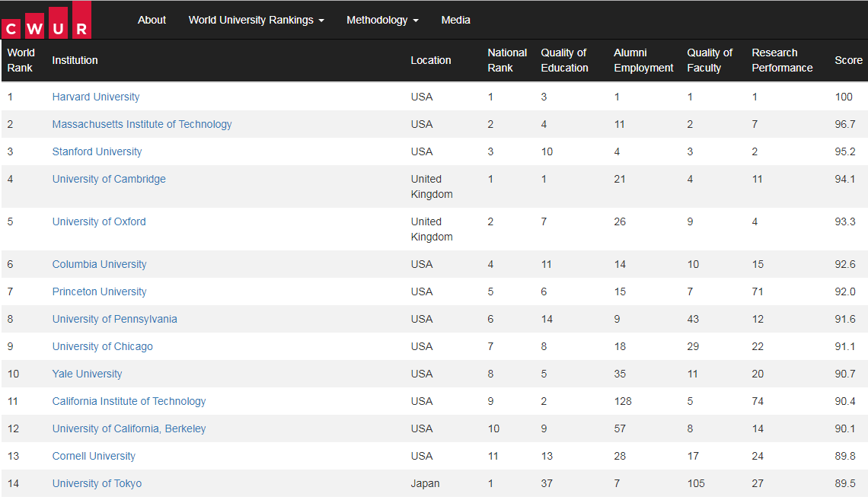Viewport: 868px width, 500px height.
Task: Open the Media page
Action: (455, 20)
